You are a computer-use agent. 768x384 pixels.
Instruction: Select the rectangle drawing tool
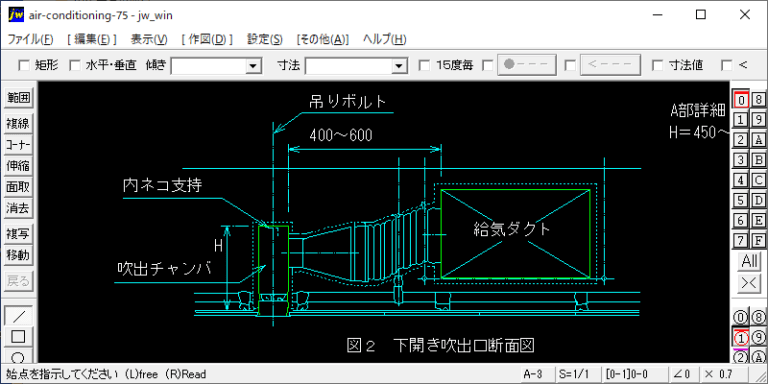click(x=18, y=337)
